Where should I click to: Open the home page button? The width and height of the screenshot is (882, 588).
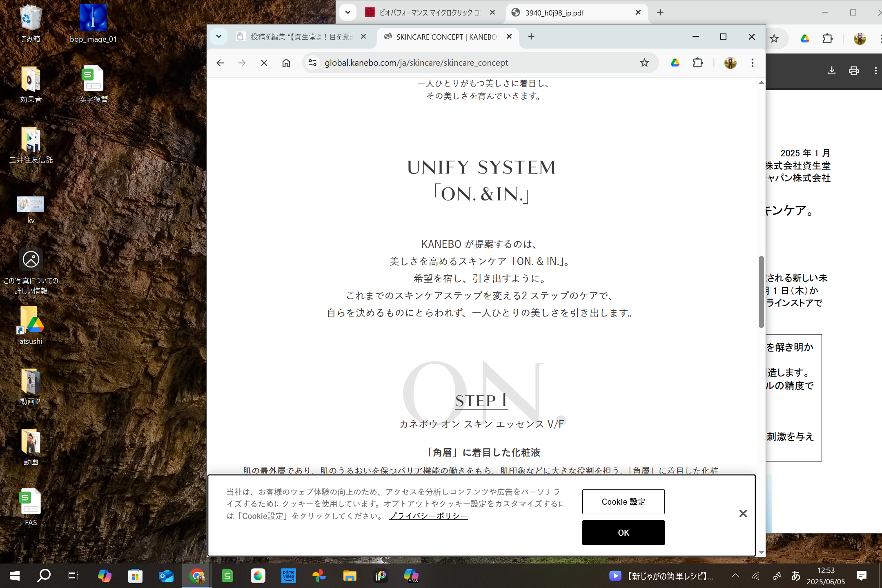pyautogui.click(x=286, y=63)
